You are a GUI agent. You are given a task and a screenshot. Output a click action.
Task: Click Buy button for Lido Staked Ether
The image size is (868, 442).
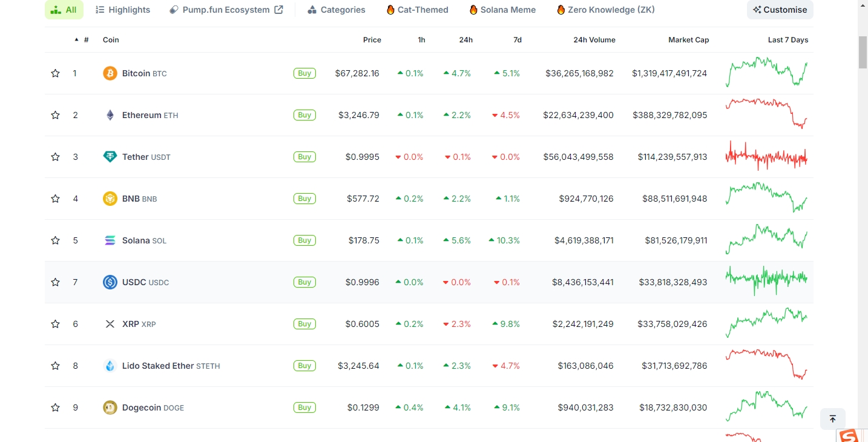pos(304,366)
